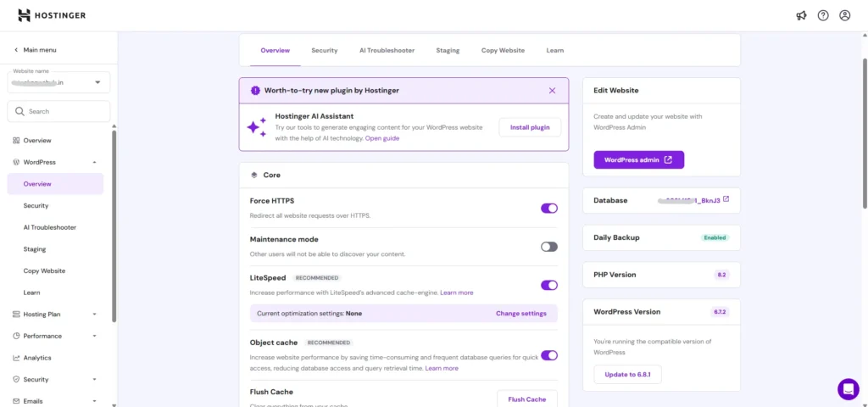Click the WordPress Version 6.7.2 badge
The height and width of the screenshot is (407, 868).
pos(721,312)
